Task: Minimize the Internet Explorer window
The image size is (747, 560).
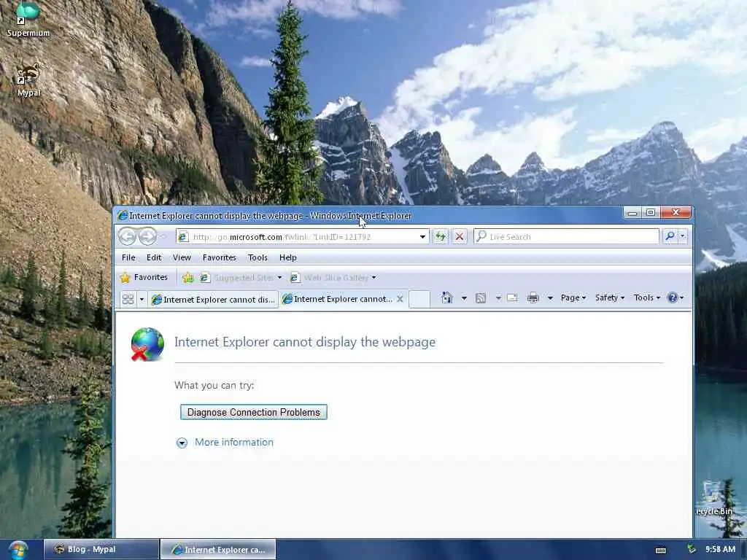Action: (632, 212)
